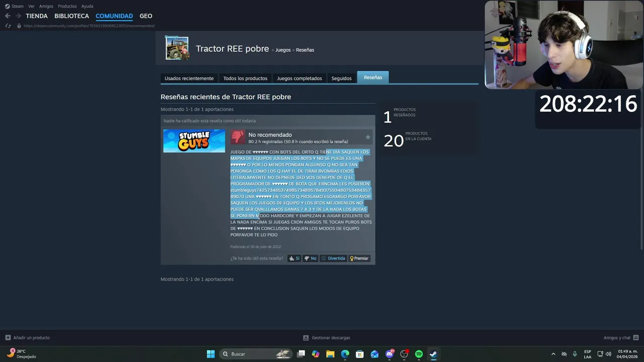644x362 pixels.
Task: Click Premiar to award the review
Action: [x=359, y=258]
